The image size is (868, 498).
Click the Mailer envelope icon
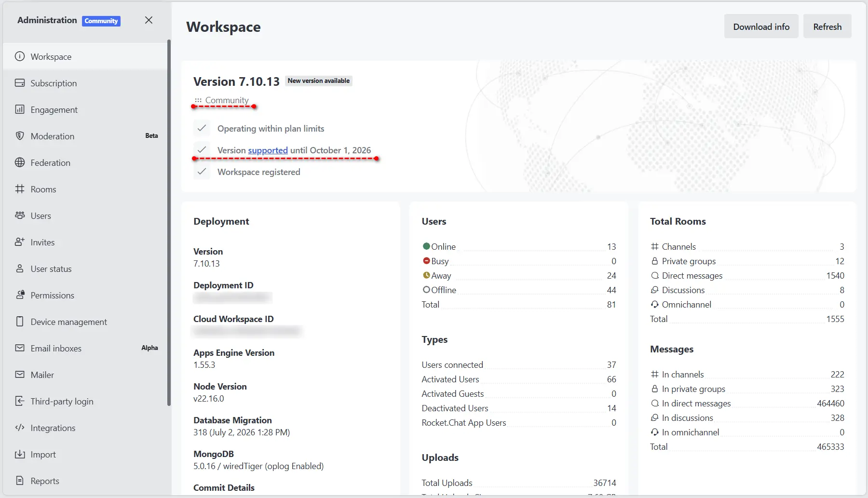coord(20,375)
